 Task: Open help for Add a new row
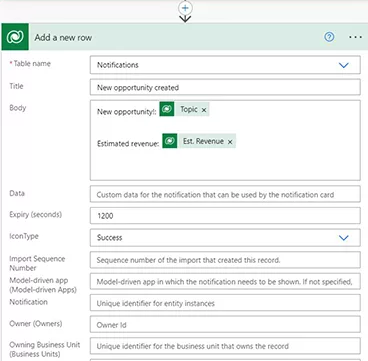point(329,37)
